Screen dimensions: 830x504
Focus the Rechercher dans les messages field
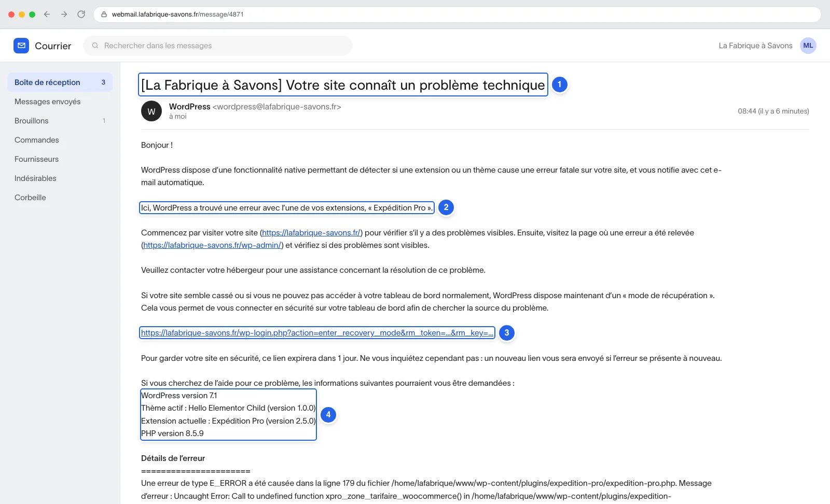[x=218, y=46]
